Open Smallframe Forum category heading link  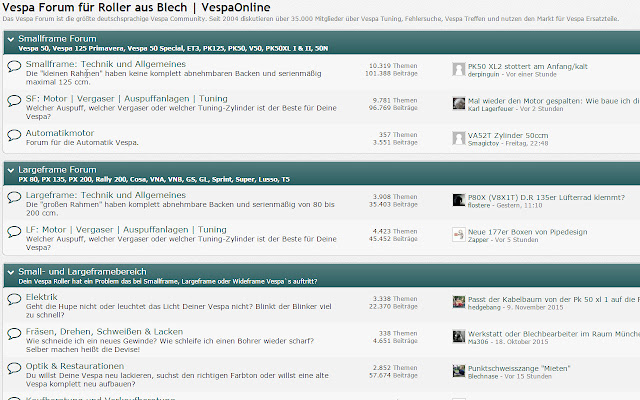point(57,39)
